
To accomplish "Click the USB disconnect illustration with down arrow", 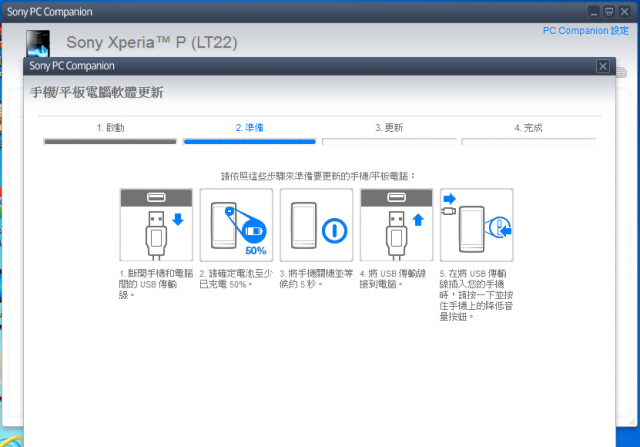I will pos(156,225).
